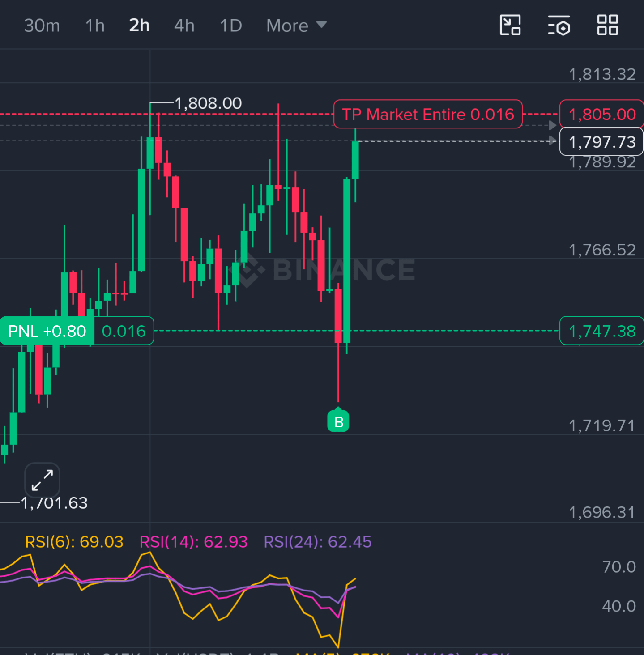The height and width of the screenshot is (655, 644).
Task: Click the 1,808.00 high price label
Action: 208,103
